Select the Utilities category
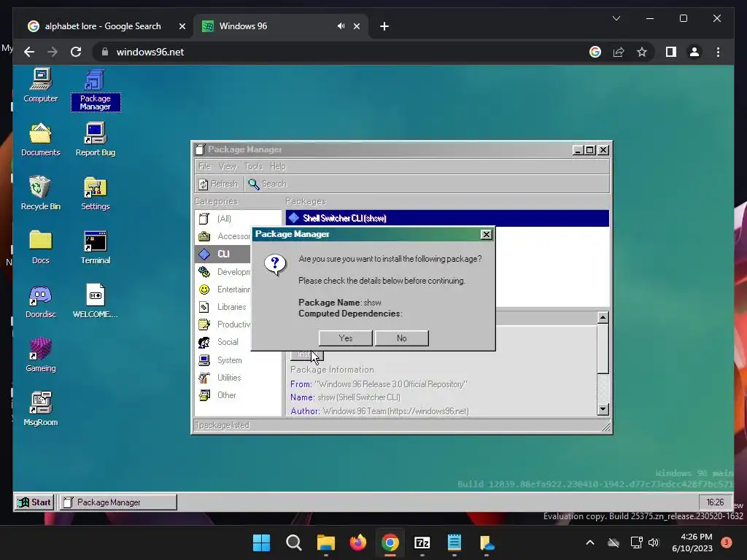Image resolution: width=747 pixels, height=560 pixels. click(x=239, y=378)
